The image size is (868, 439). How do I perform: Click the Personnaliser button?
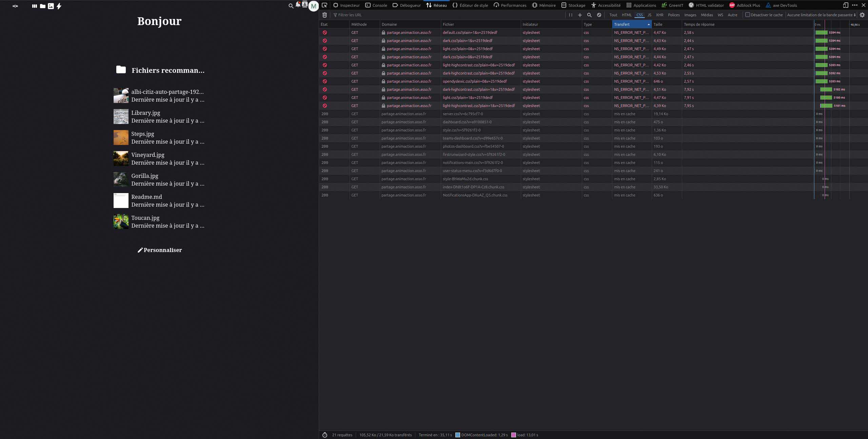click(160, 250)
